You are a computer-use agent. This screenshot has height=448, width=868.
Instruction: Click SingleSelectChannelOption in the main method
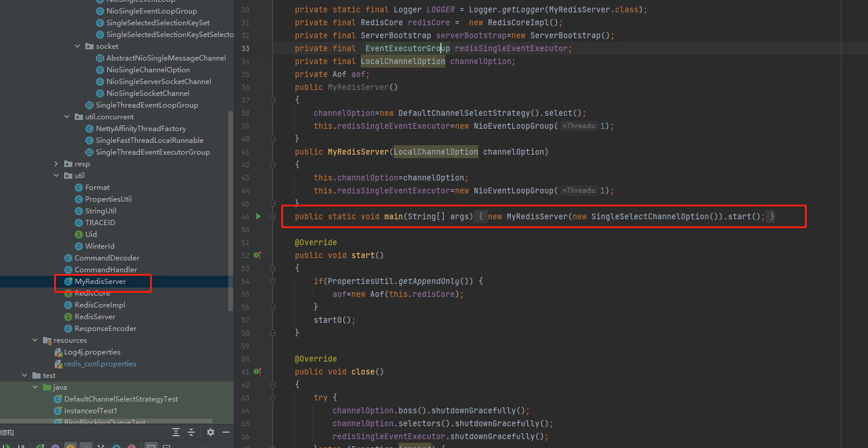point(650,216)
